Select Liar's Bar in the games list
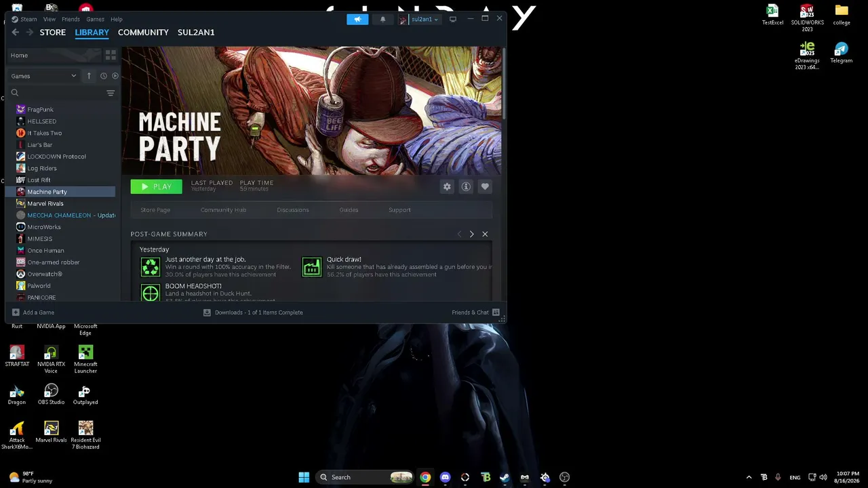Screen dimensions: 868x488 pyautogui.click(x=61, y=144)
